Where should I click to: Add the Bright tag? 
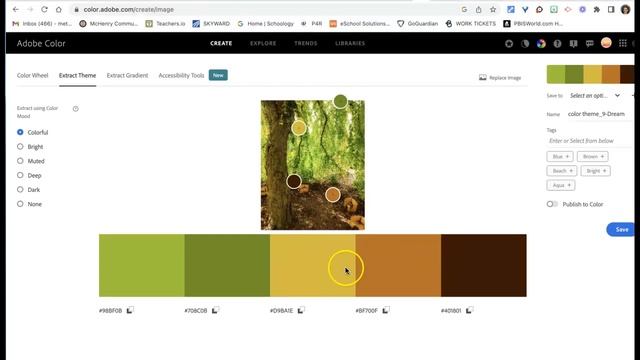(596, 171)
